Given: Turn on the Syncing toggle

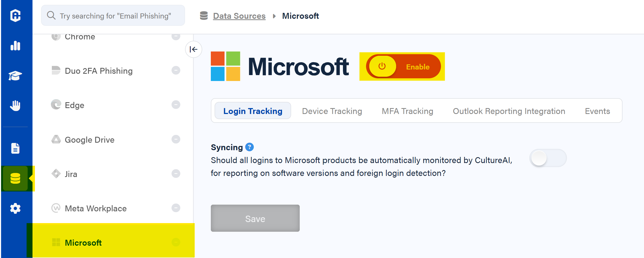Looking at the screenshot, I should [x=548, y=158].
